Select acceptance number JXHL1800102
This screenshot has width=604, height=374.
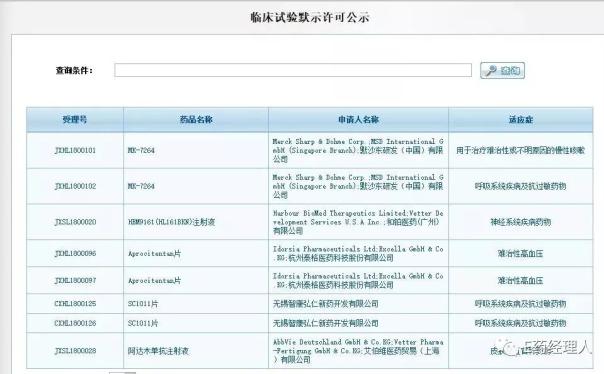[75, 186]
